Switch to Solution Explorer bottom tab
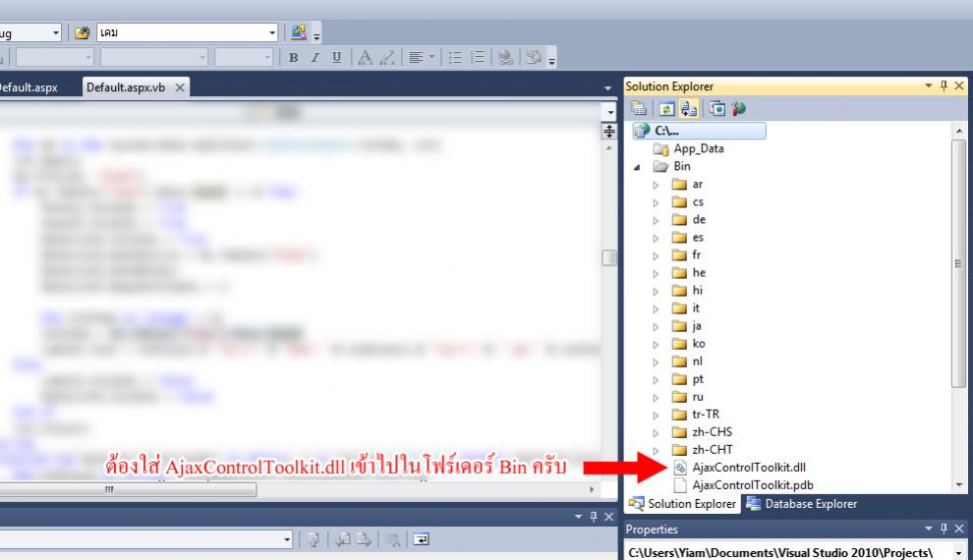The height and width of the screenshot is (560, 973). [x=683, y=504]
